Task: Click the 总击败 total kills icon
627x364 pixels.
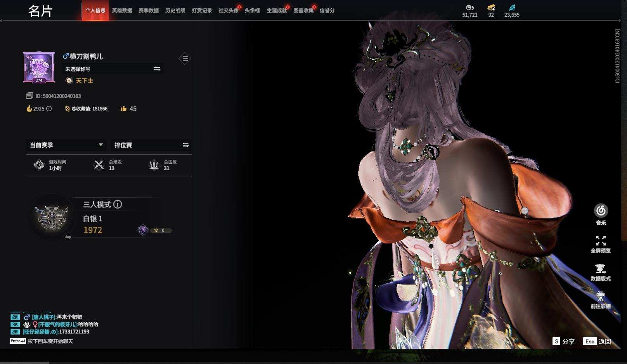Action: (154, 165)
